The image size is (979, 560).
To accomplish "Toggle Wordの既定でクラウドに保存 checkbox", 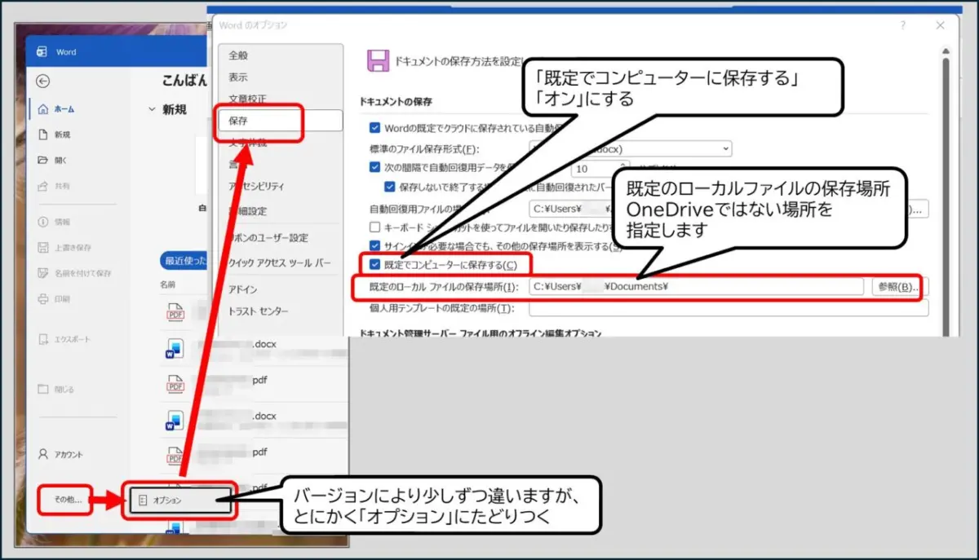I will tap(374, 128).
